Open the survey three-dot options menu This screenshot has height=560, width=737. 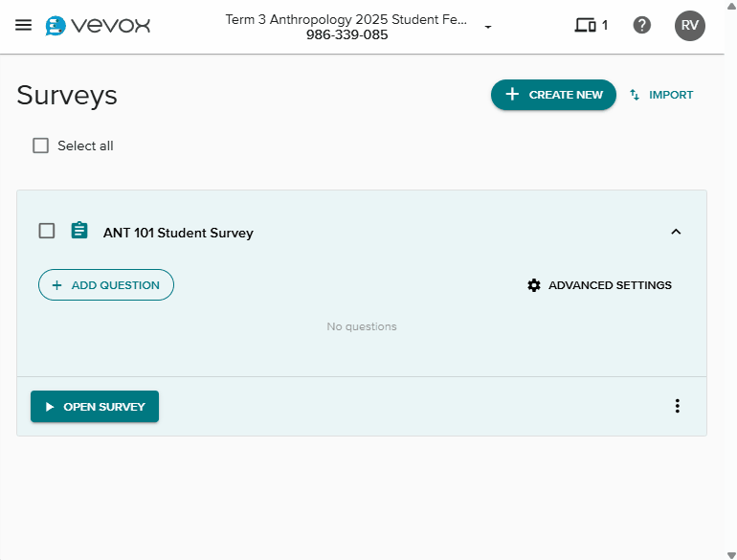[678, 406]
